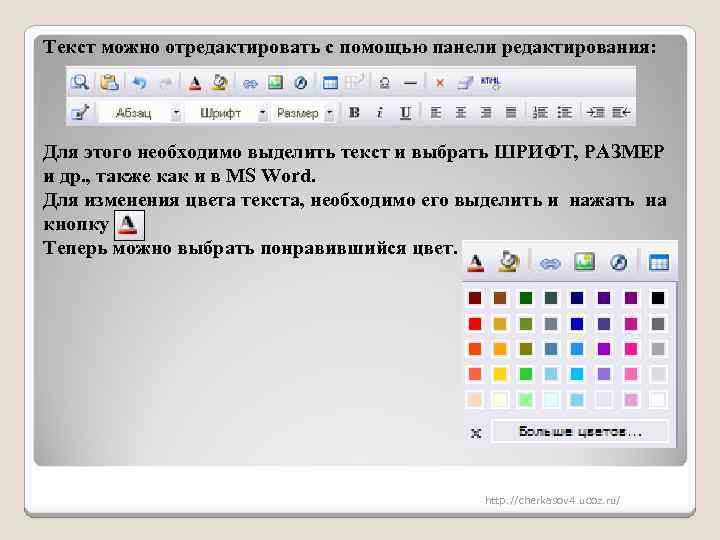The height and width of the screenshot is (540, 720).
Task: Click compass icon above the color palette
Action: (x=618, y=263)
